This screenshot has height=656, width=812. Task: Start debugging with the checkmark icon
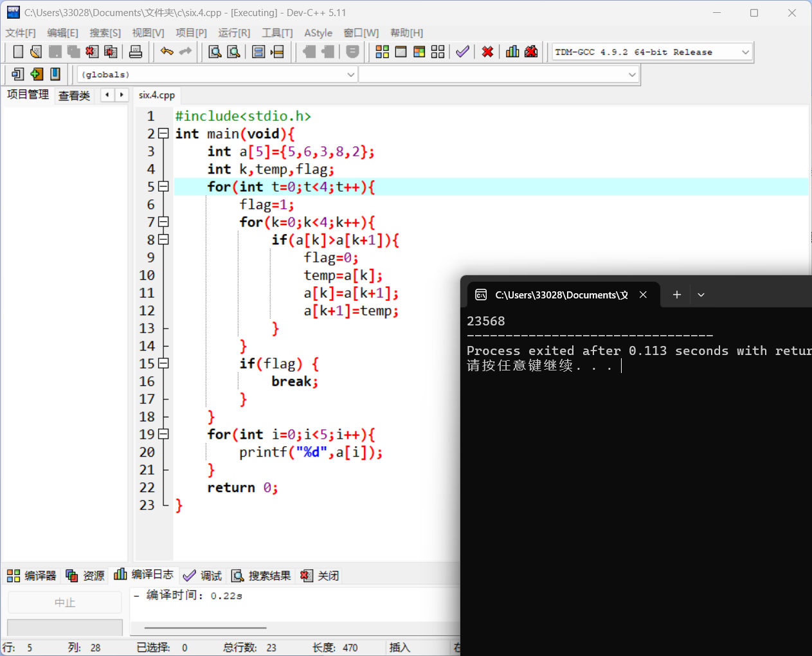click(x=462, y=51)
